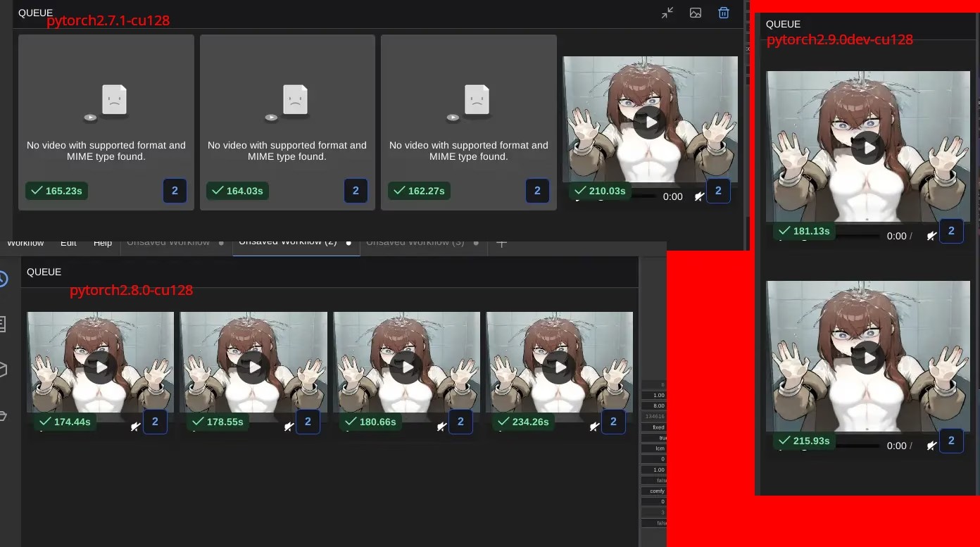Select the failed video card labeled 162.27s

point(469,122)
